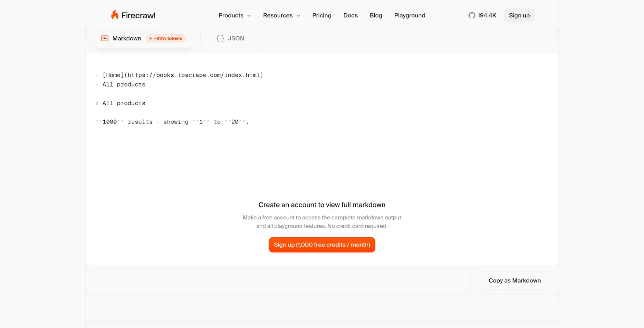This screenshot has width=644, height=328.
Task: Click the GitHub octocat icon
Action: (472, 15)
